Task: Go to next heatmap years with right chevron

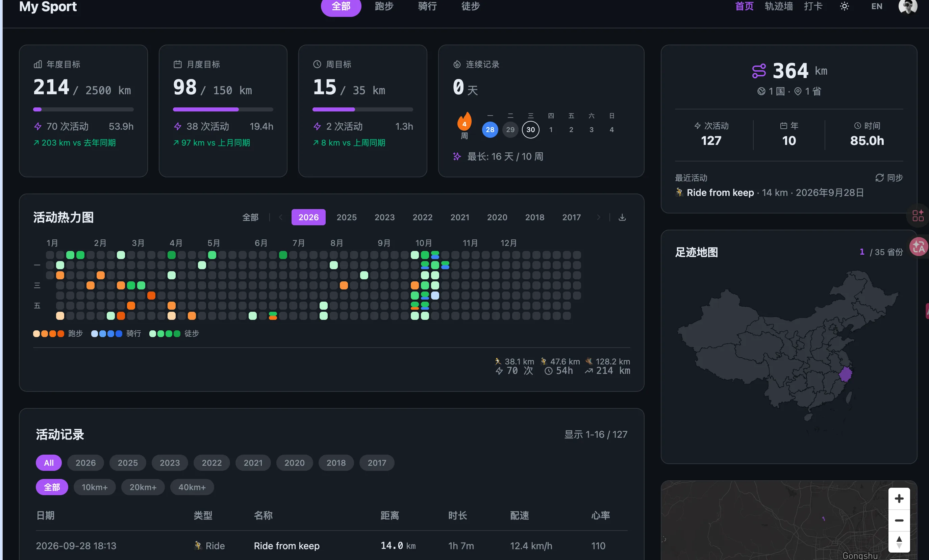Action: 598,218
